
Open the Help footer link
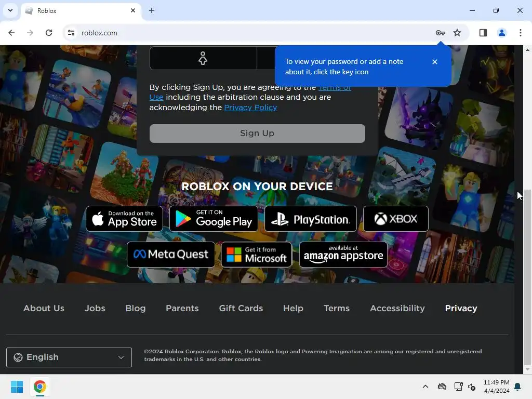pyautogui.click(x=293, y=308)
